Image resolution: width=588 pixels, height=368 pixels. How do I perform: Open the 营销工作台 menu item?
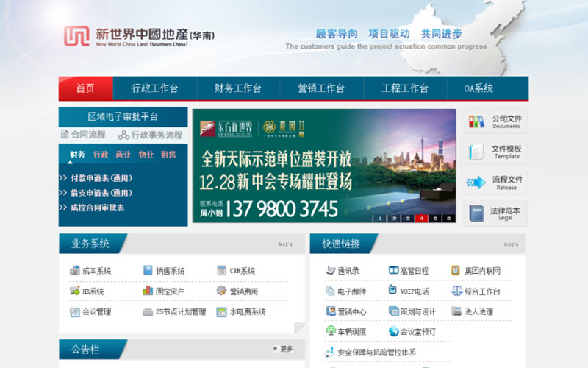click(x=321, y=88)
